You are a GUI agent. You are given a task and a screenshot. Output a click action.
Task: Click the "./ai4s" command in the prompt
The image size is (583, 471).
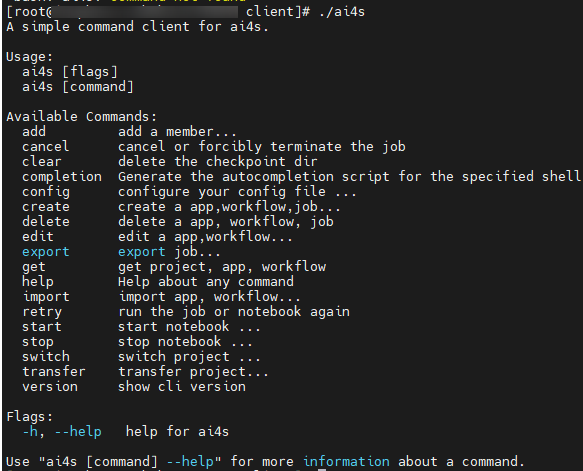(x=342, y=12)
